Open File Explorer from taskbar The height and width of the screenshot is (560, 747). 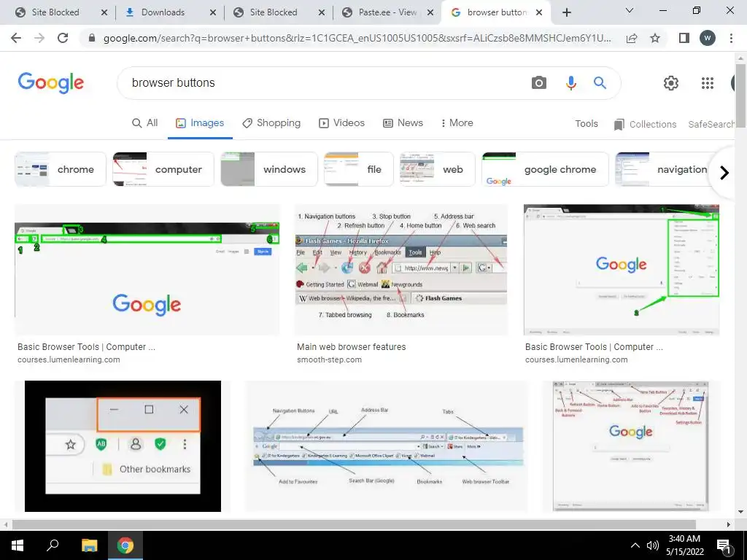89,545
